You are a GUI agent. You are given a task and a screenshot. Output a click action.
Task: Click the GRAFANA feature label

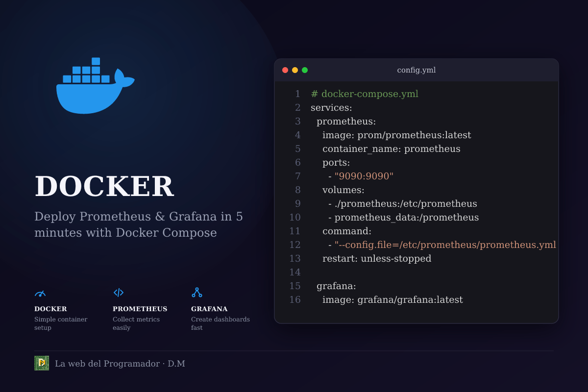[x=209, y=309]
